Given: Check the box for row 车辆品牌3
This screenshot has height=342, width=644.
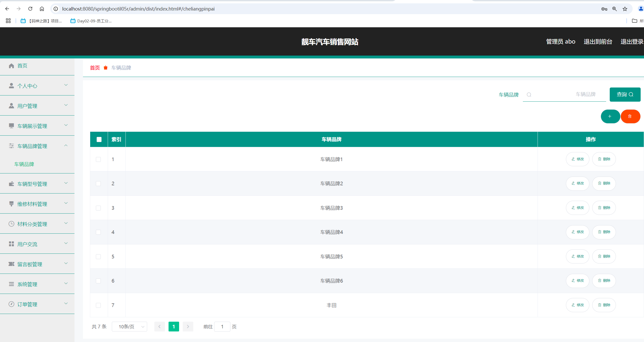Looking at the screenshot, I should click(98, 208).
